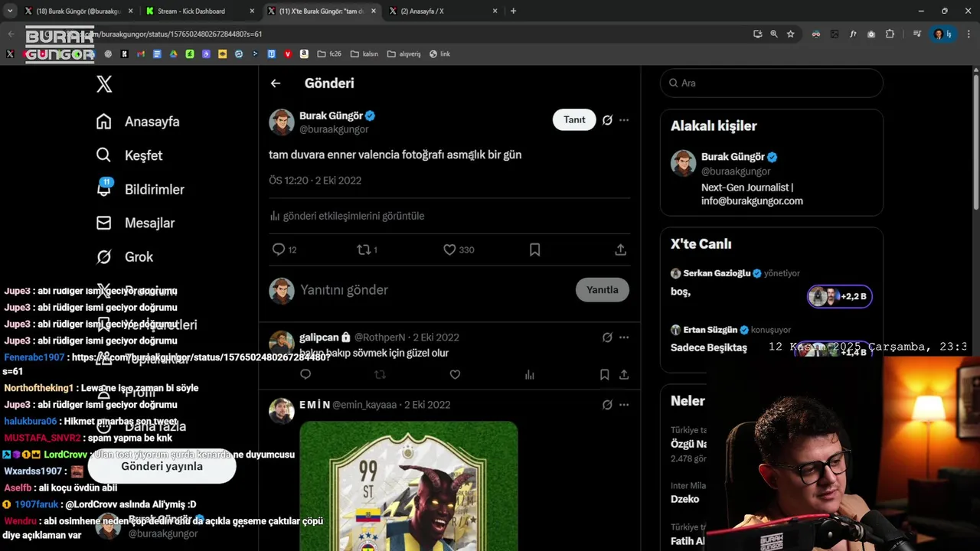Go back with the Gönderi arrow
The width and height of the screenshot is (980, 551).
coord(276,83)
